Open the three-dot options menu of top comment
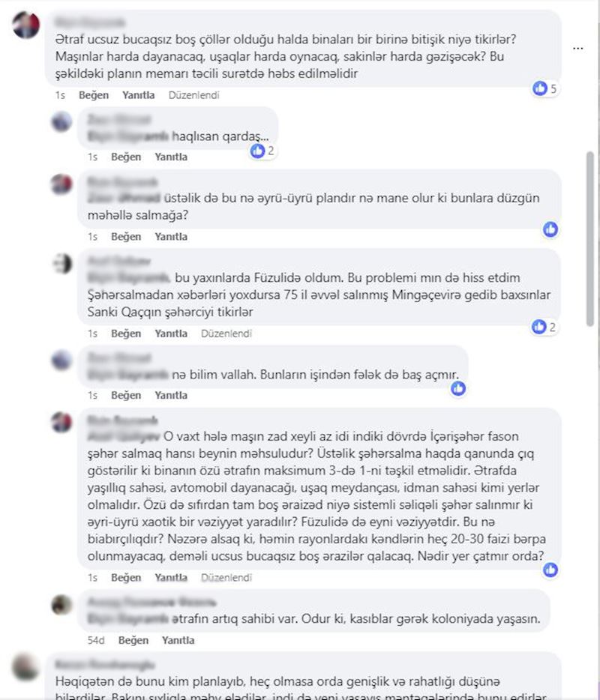 (x=577, y=48)
